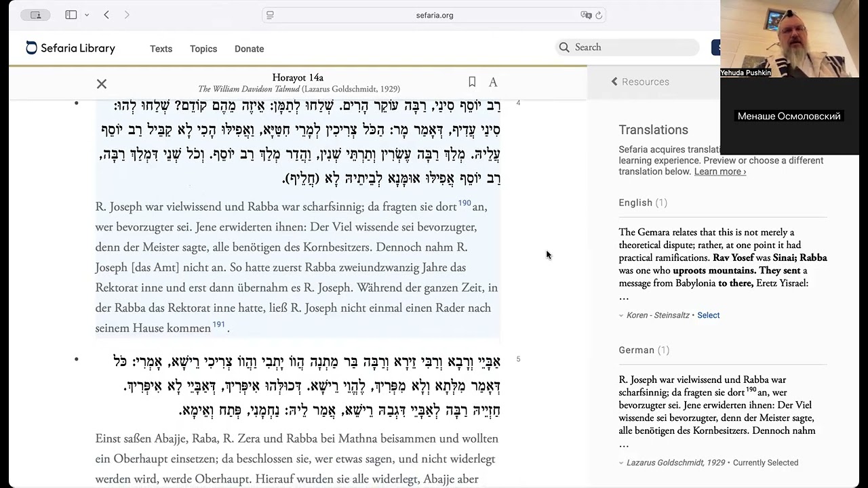Image resolution: width=868 pixels, height=488 pixels.
Task: Click the Search field
Action: tap(627, 47)
